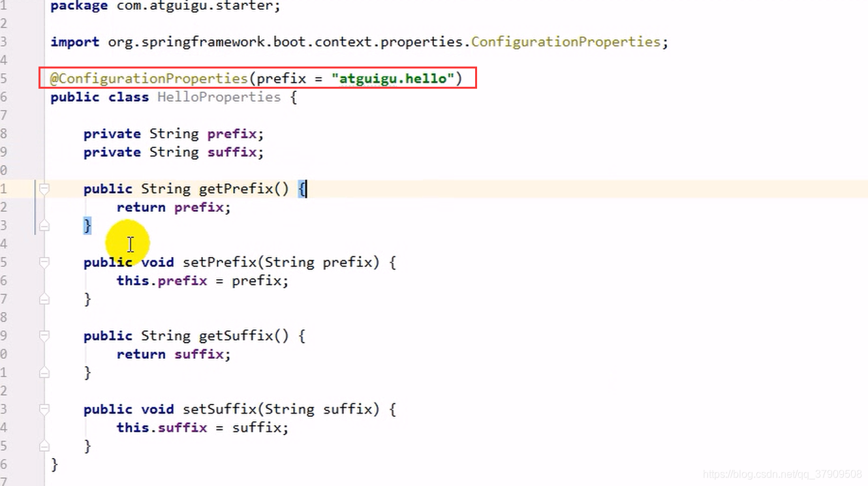Click 'public' before 'class HelloProperties'
The width and height of the screenshot is (868, 486).
[75, 97]
